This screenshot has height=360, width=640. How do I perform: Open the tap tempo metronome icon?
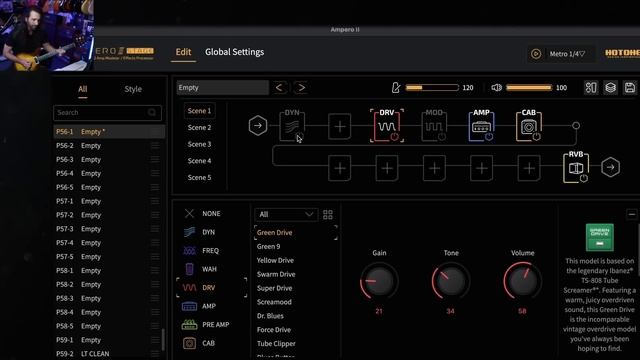[396, 87]
